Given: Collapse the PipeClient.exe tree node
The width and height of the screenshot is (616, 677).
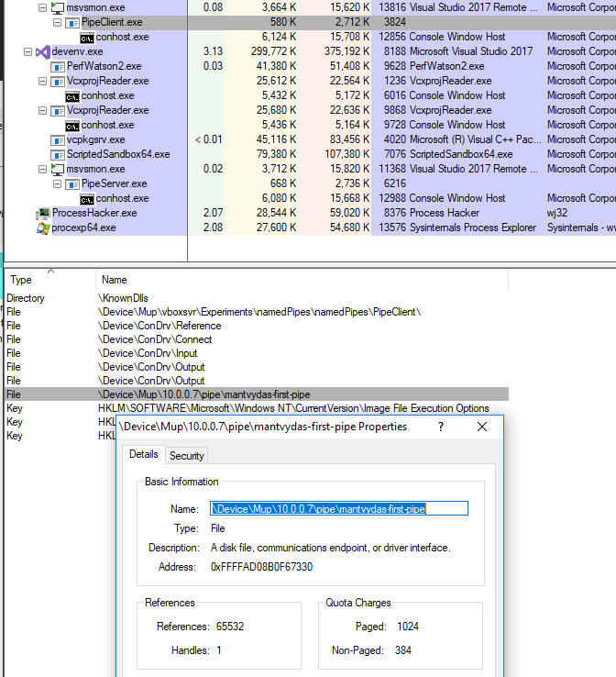Looking at the screenshot, I should point(57,22).
